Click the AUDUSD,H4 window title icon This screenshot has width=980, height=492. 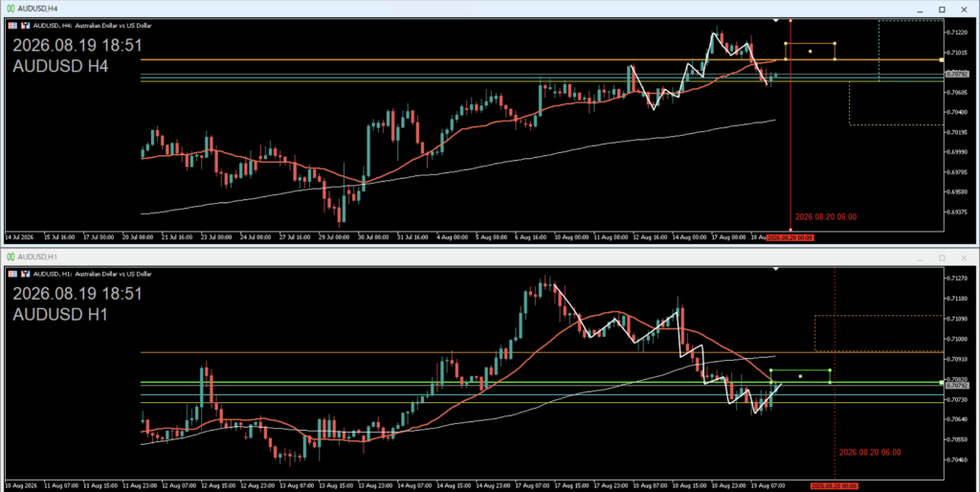11,9
